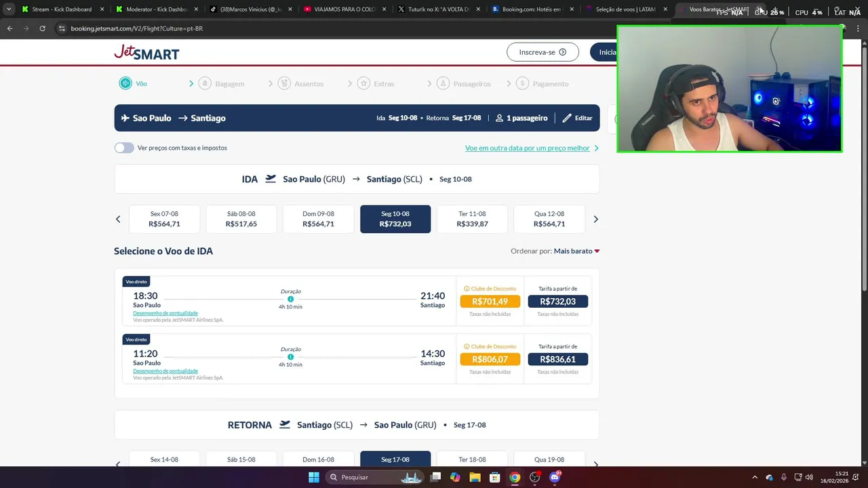Choose R$732,03 standard fare
The image size is (868, 488).
tap(557, 302)
